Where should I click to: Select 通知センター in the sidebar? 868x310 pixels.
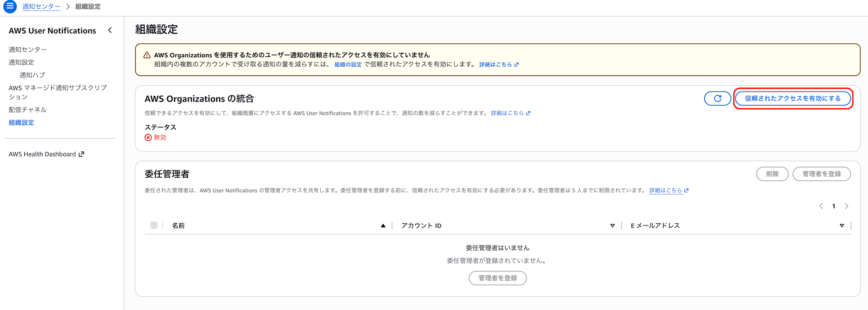pyautogui.click(x=28, y=49)
